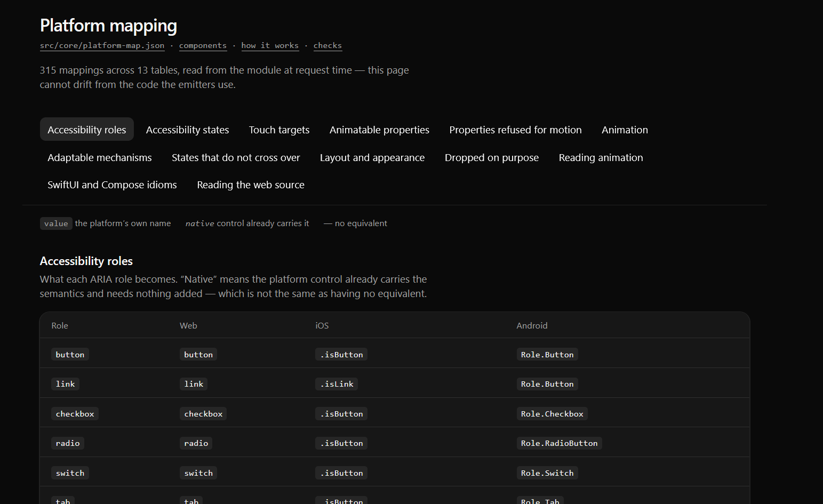The image size is (823, 504).
Task: Click 'switch' in the Web column
Action: (198, 473)
